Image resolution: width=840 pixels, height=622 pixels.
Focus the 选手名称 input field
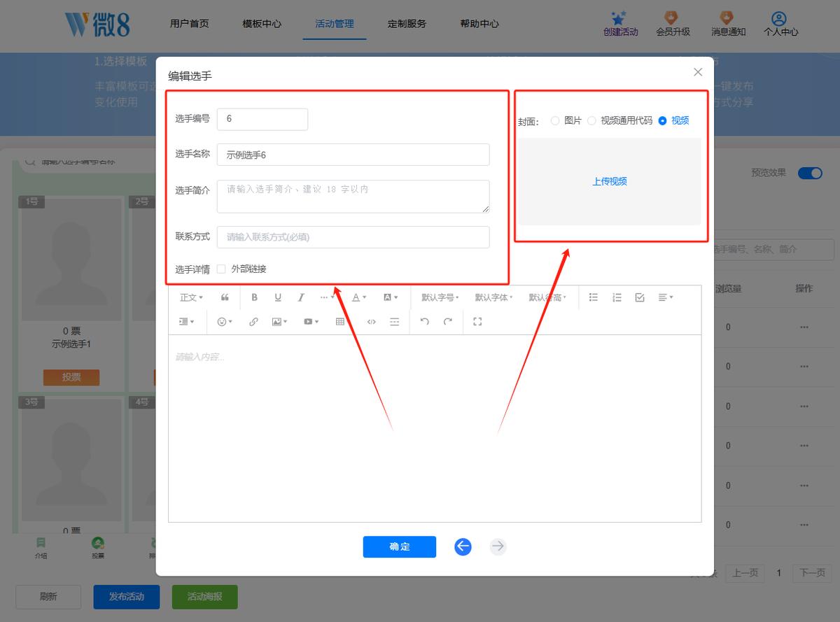pos(353,155)
